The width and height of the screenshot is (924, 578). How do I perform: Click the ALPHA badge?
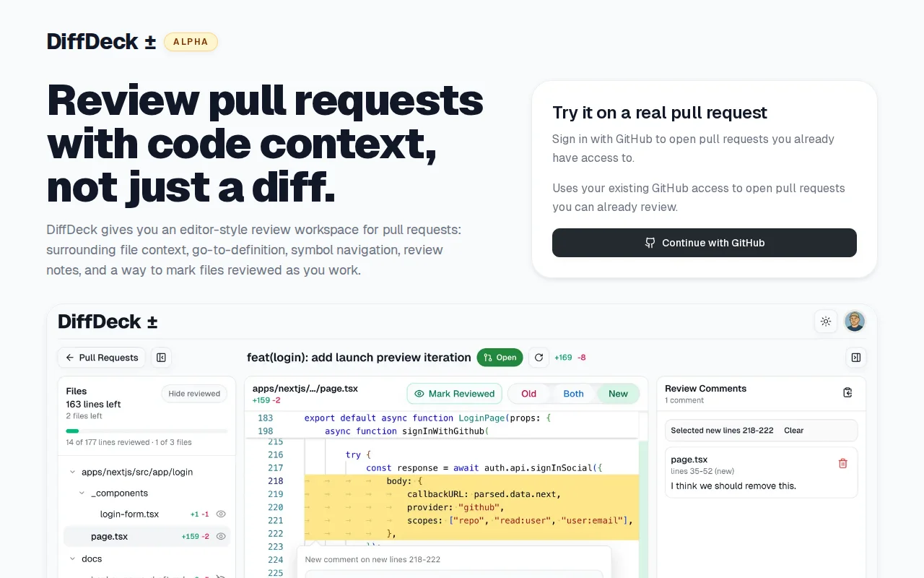(x=191, y=42)
